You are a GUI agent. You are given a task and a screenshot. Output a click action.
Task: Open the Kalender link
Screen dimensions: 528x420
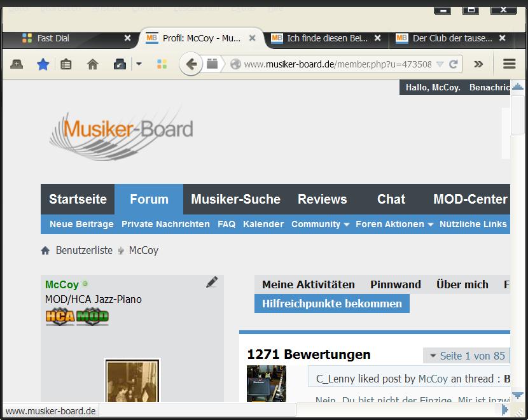(x=263, y=224)
